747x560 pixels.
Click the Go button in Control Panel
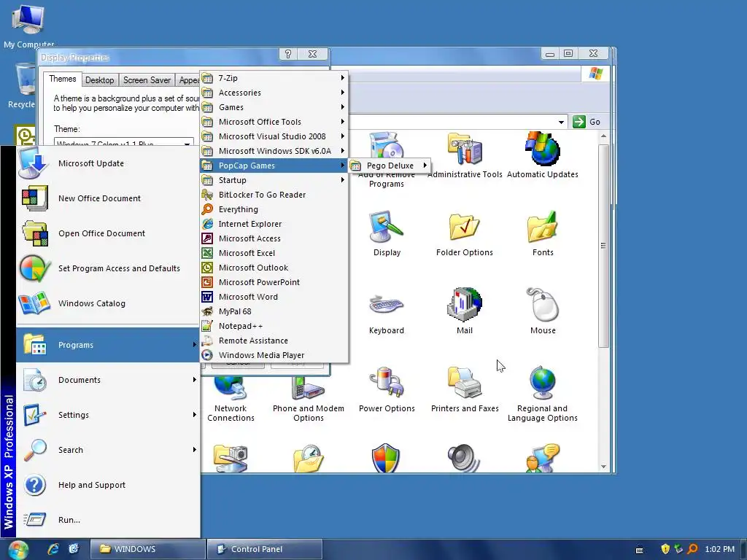coord(587,122)
